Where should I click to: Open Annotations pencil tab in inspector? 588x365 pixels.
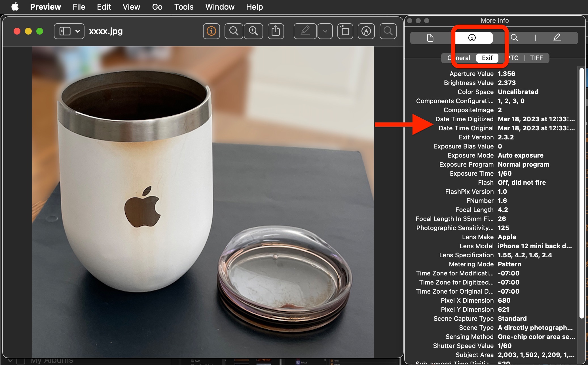click(557, 38)
